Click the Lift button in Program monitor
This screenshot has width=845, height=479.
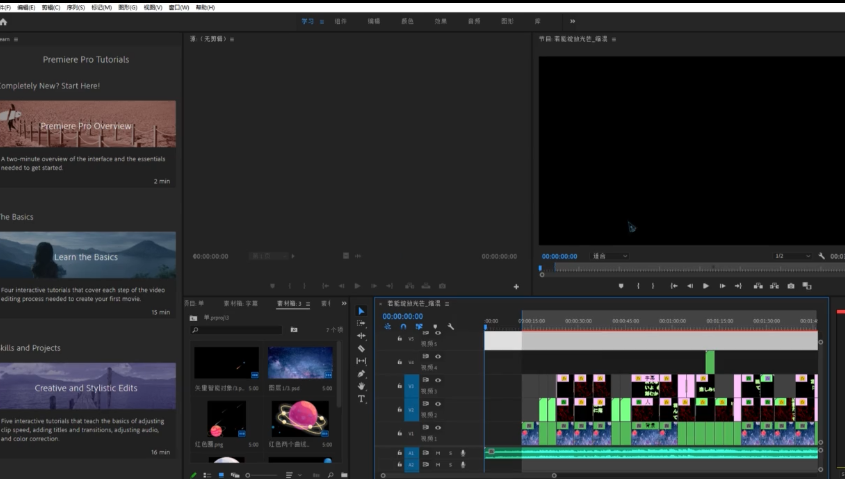point(758,286)
